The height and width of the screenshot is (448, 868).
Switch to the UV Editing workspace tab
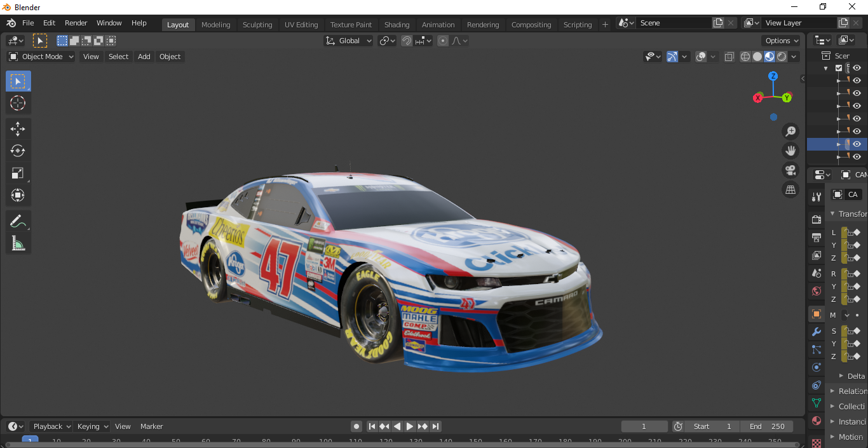pyautogui.click(x=301, y=25)
